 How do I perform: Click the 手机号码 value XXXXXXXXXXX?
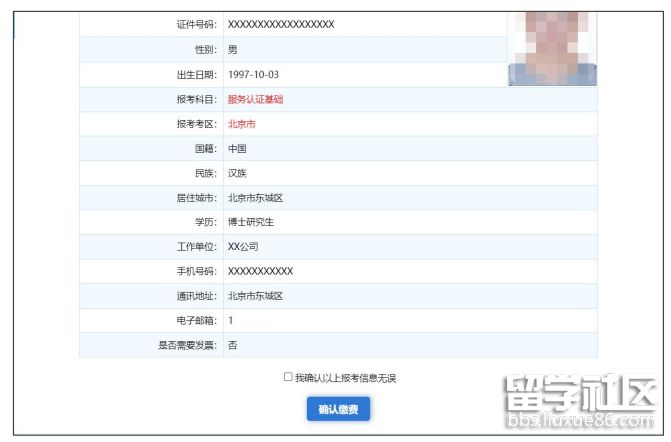click(x=260, y=271)
